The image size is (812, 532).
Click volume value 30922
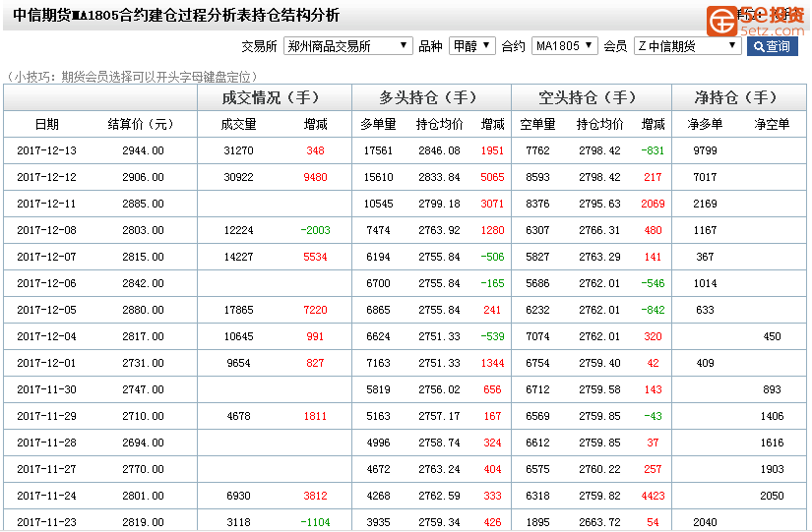(x=239, y=177)
